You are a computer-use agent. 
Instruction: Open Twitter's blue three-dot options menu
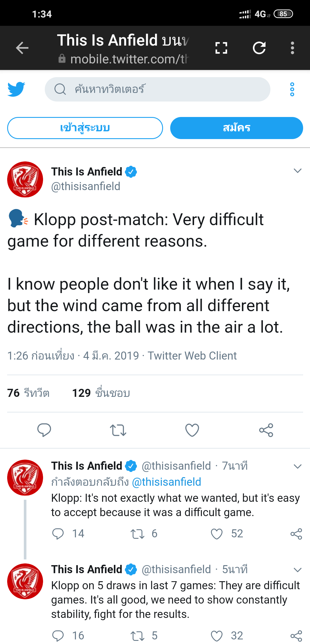point(292,89)
